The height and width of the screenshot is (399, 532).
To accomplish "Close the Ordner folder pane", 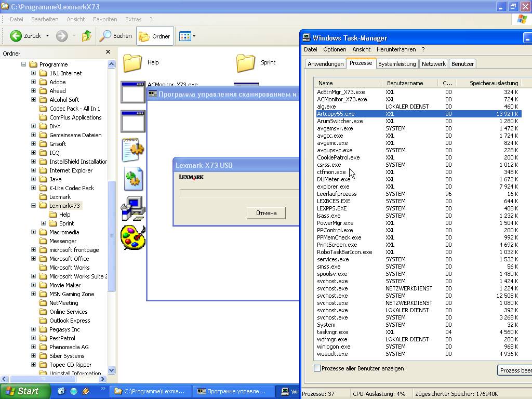I will (x=108, y=51).
